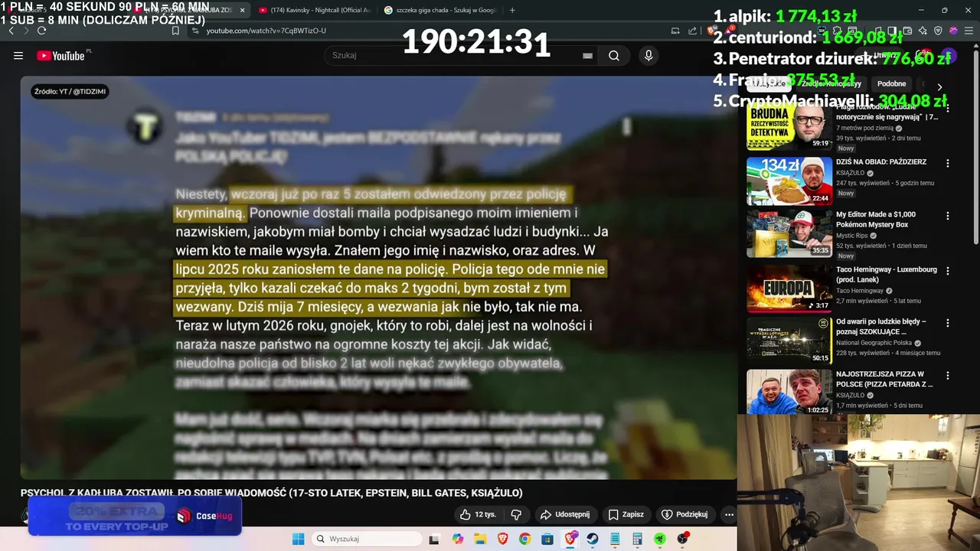980x551 pixels.
Task: Reload the page with browser refresh button
Action: (41, 31)
